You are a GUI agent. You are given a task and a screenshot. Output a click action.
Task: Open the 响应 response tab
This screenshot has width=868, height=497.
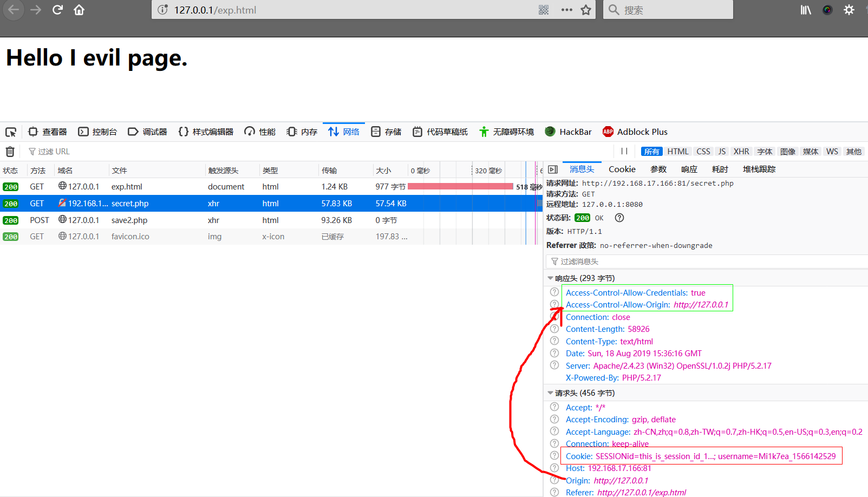(x=689, y=169)
